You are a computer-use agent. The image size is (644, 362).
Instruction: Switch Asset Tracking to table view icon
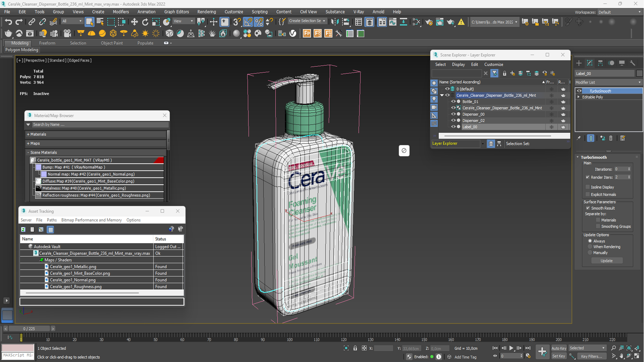(x=51, y=230)
